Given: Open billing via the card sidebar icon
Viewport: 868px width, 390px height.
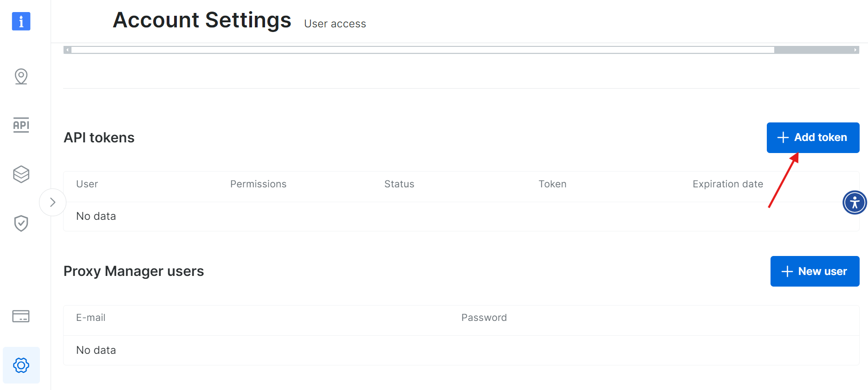Looking at the screenshot, I should pos(21,317).
